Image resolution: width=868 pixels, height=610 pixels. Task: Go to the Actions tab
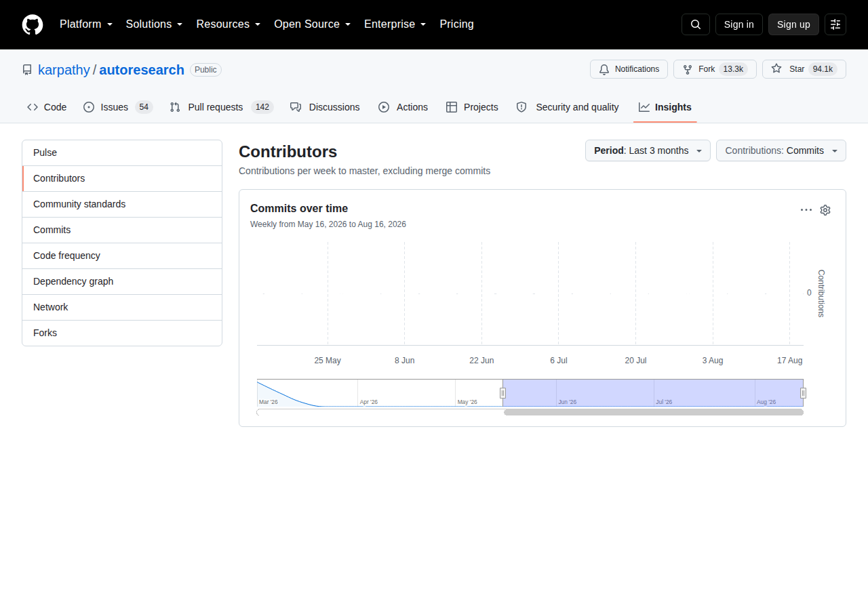[x=403, y=107]
